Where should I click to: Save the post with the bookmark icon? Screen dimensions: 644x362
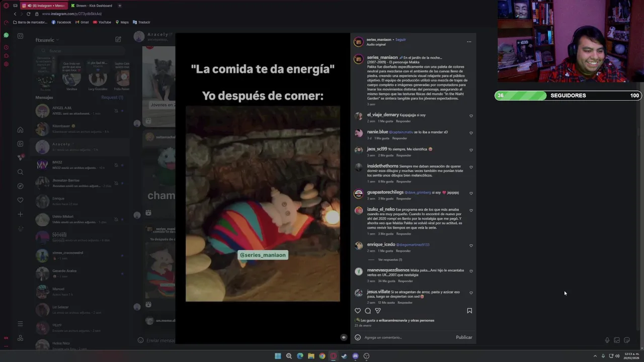(469, 311)
